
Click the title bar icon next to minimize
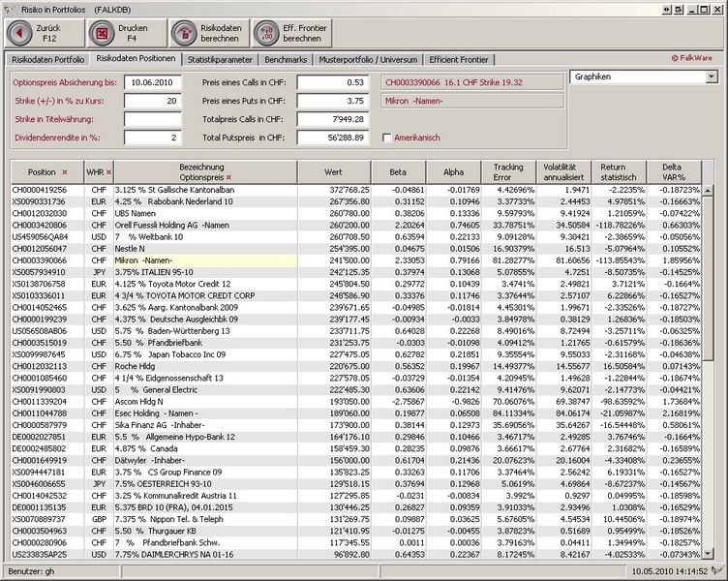click(x=679, y=10)
